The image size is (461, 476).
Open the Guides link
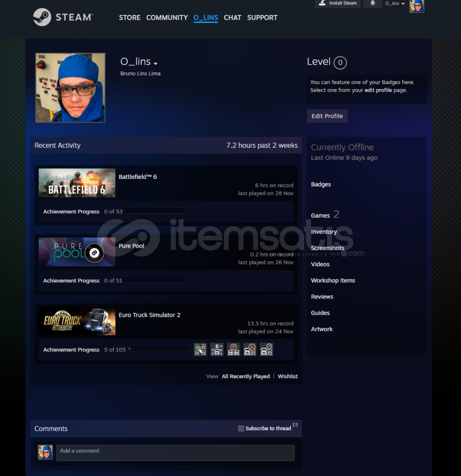pyautogui.click(x=320, y=312)
